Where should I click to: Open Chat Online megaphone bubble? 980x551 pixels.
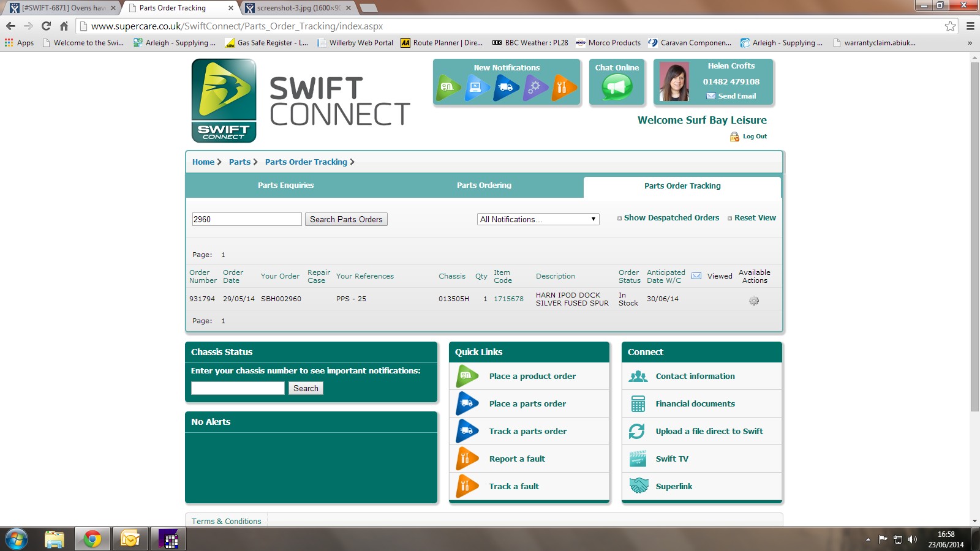pos(617,87)
